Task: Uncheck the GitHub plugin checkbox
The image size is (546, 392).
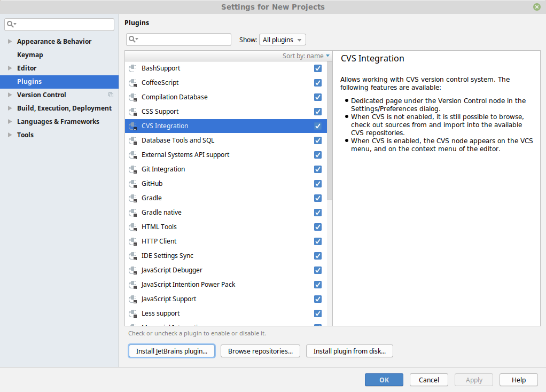Action: (317, 184)
